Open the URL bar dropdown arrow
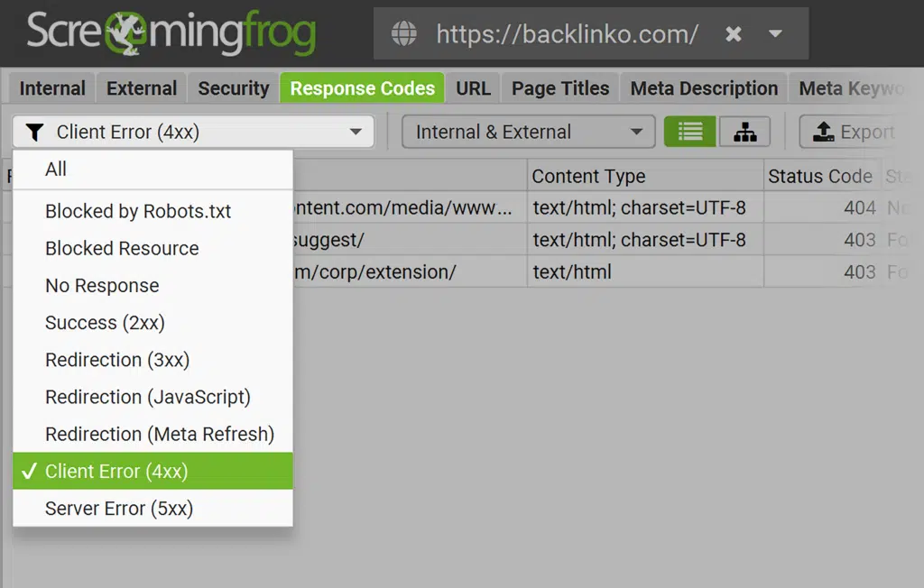The height and width of the screenshot is (588, 924). click(775, 34)
